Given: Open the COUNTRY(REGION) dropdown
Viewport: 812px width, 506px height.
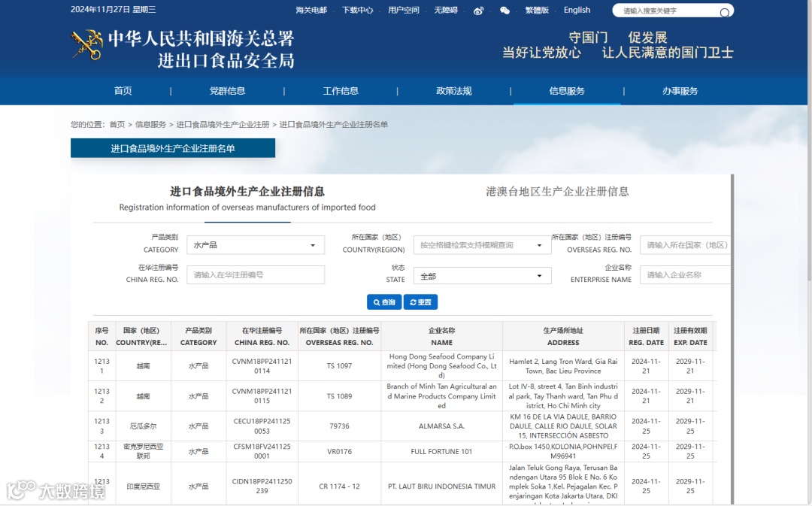Looking at the screenshot, I should 482,245.
